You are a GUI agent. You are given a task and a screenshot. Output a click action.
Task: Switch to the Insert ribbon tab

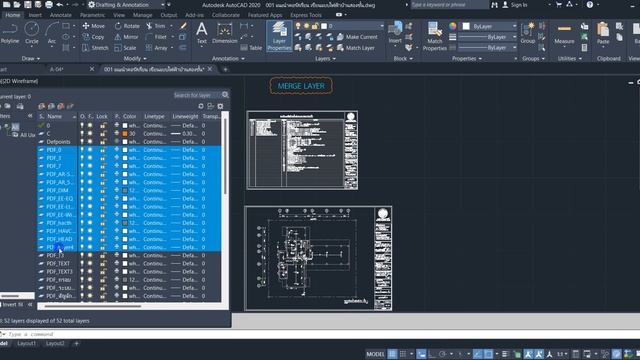pyautogui.click(x=35, y=15)
